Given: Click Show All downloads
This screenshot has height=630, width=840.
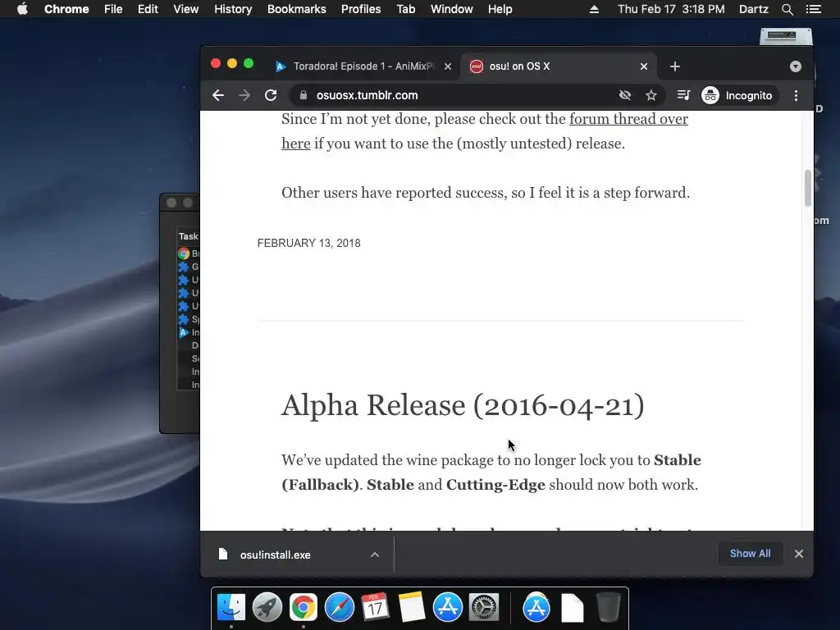Looking at the screenshot, I should [x=750, y=554].
